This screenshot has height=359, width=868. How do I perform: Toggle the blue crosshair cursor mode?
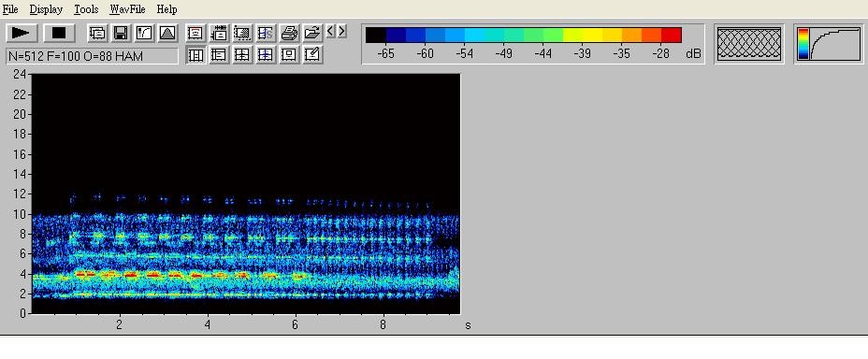point(266,55)
